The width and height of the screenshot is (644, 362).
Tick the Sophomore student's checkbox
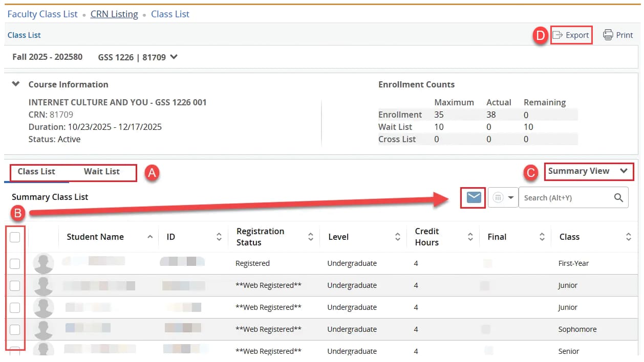[x=15, y=329]
